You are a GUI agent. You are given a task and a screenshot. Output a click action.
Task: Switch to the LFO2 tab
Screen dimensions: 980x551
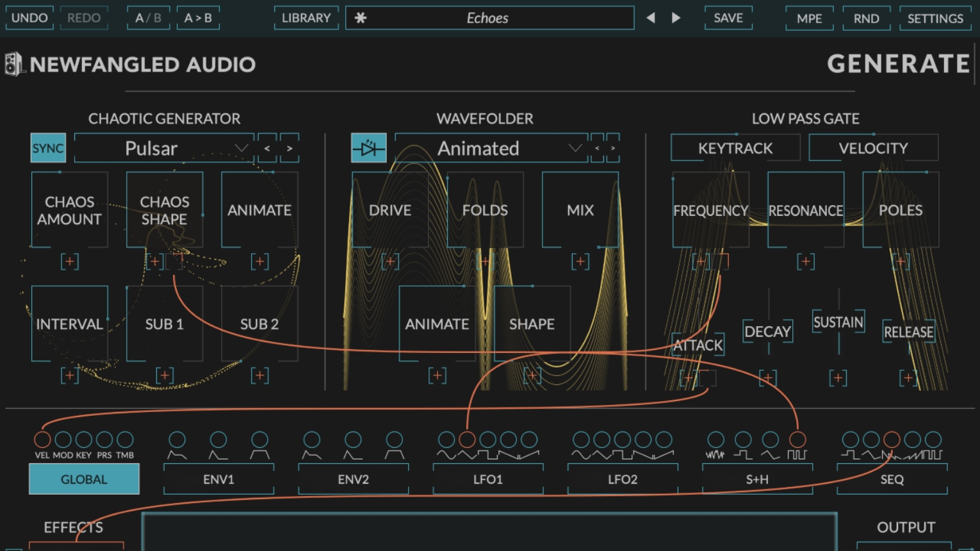(622, 479)
